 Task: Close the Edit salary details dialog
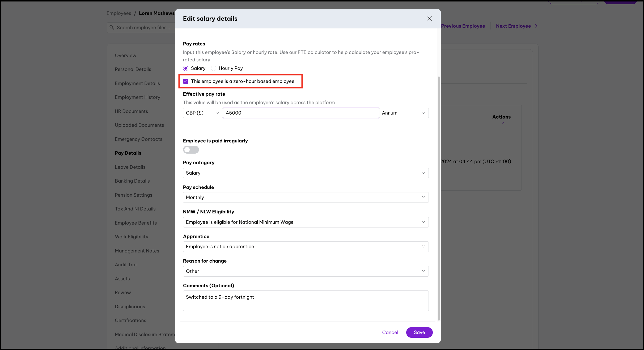[430, 19]
